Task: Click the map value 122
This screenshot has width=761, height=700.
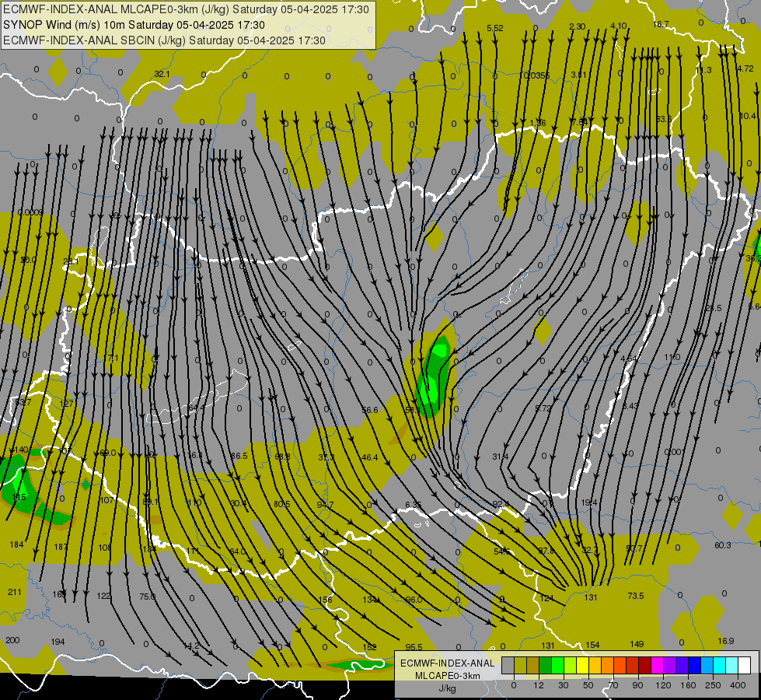Action: (x=104, y=596)
